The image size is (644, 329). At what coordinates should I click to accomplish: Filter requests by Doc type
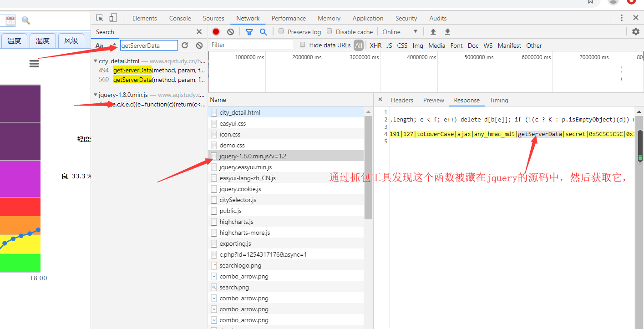(473, 46)
